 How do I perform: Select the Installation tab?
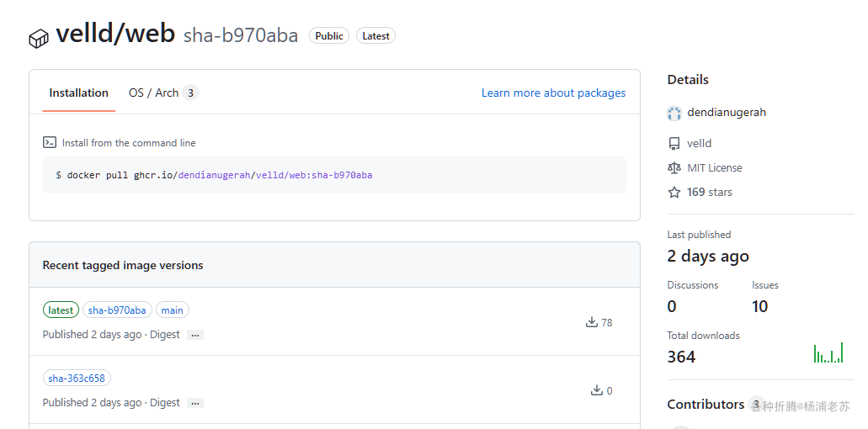tap(78, 93)
